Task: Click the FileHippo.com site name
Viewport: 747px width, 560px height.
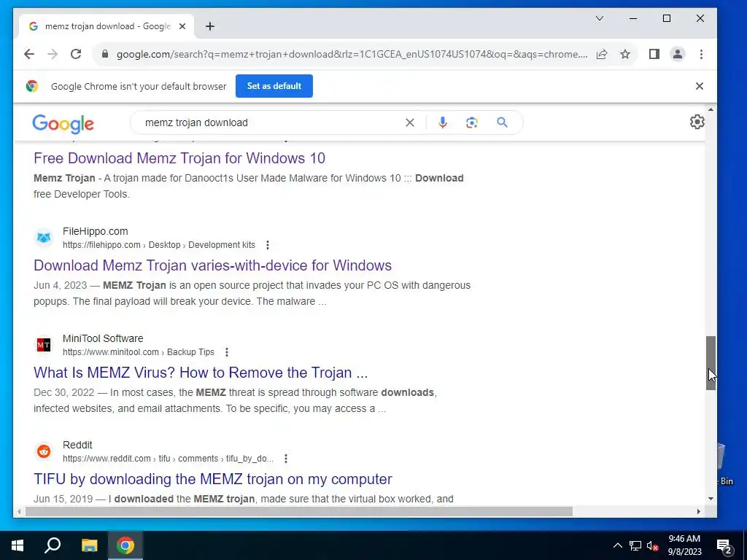Action: pyautogui.click(x=96, y=231)
